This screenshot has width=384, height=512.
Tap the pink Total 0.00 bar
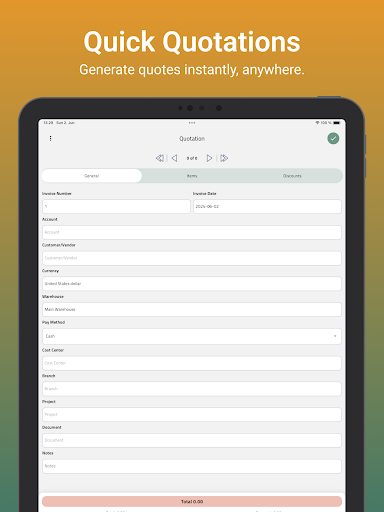[192, 501]
